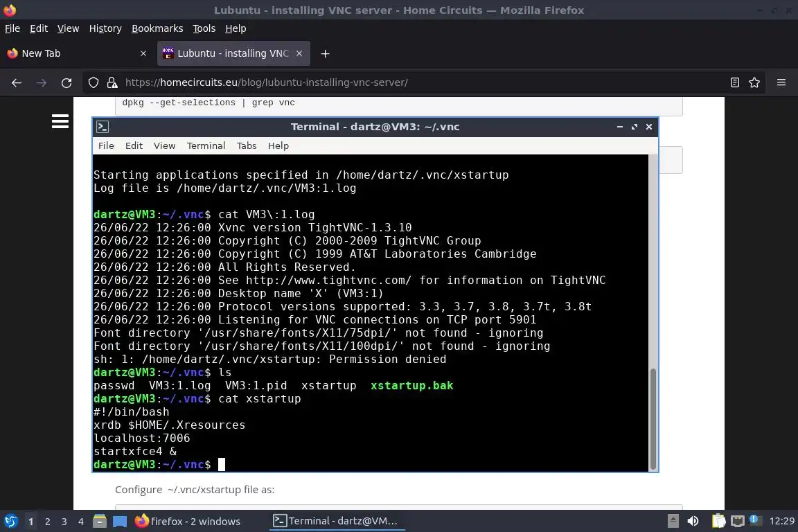Select the Firefox 2 windows taskbar entry
Screen dimensions: 798x532
coord(188,521)
